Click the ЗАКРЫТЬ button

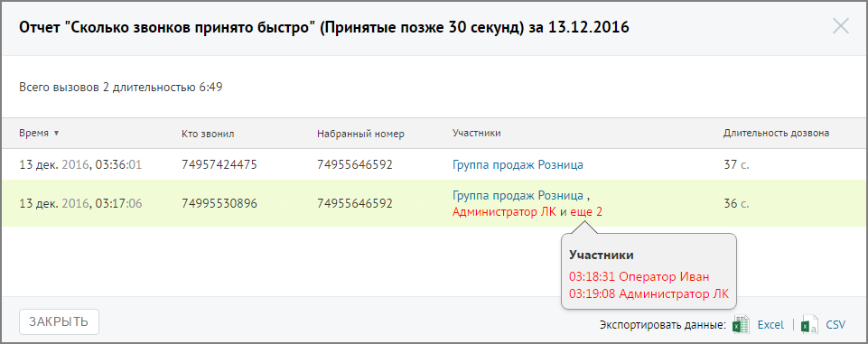60,321
